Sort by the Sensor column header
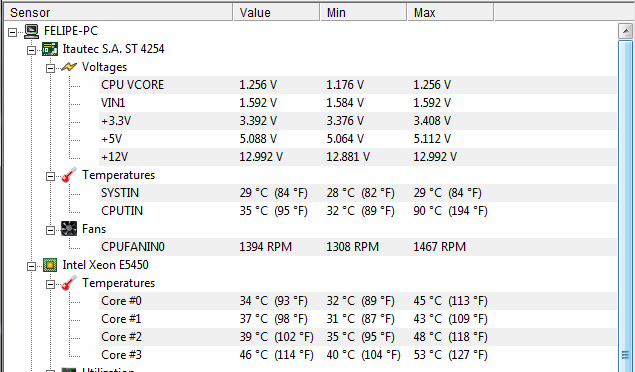Image resolution: width=635 pixels, height=372 pixels. (118, 13)
